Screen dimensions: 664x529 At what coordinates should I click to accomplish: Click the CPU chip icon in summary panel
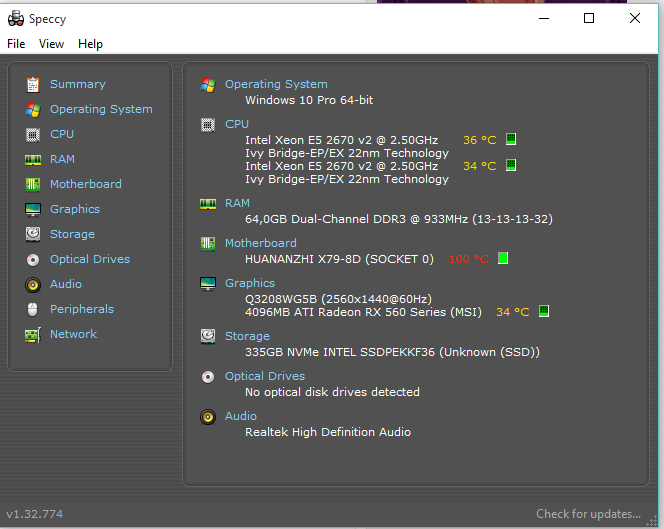(208, 125)
